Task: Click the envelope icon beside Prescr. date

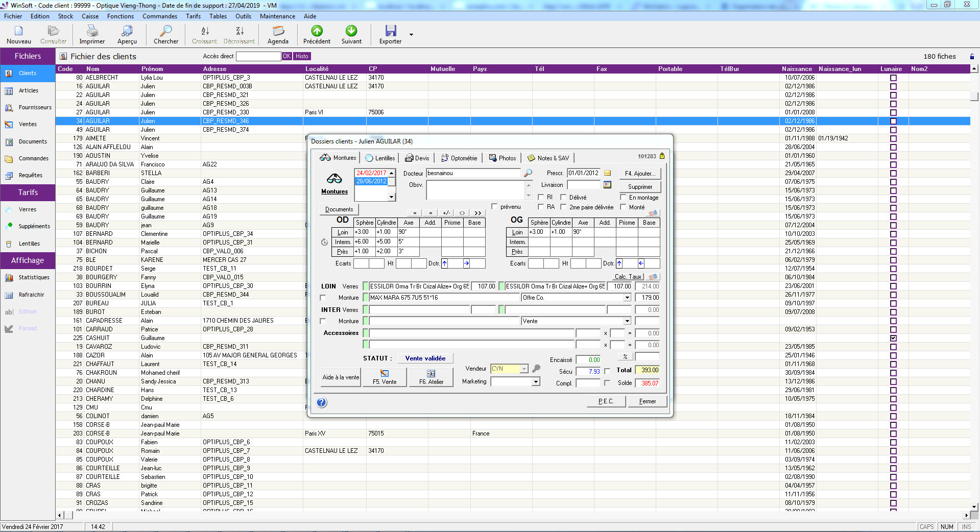Action: (x=608, y=173)
